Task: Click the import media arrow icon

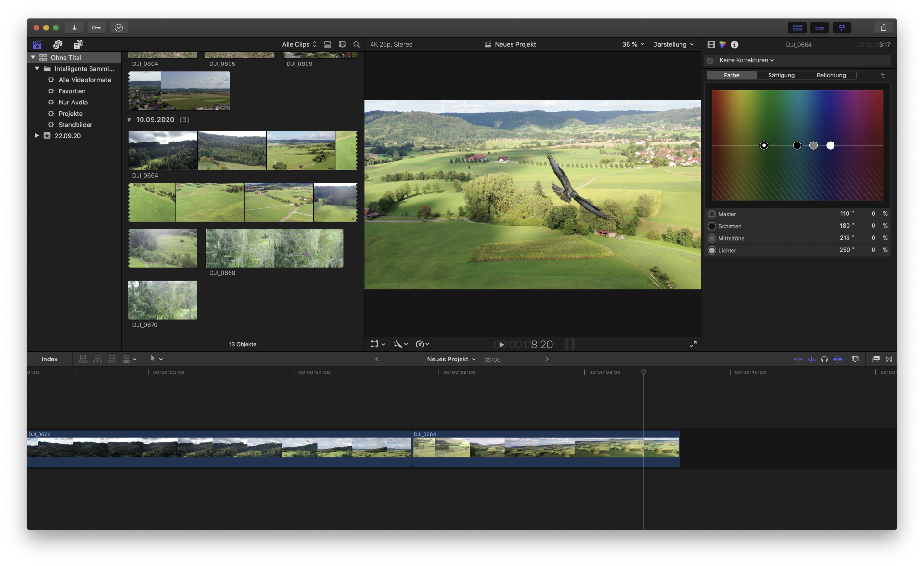Action: tap(74, 27)
